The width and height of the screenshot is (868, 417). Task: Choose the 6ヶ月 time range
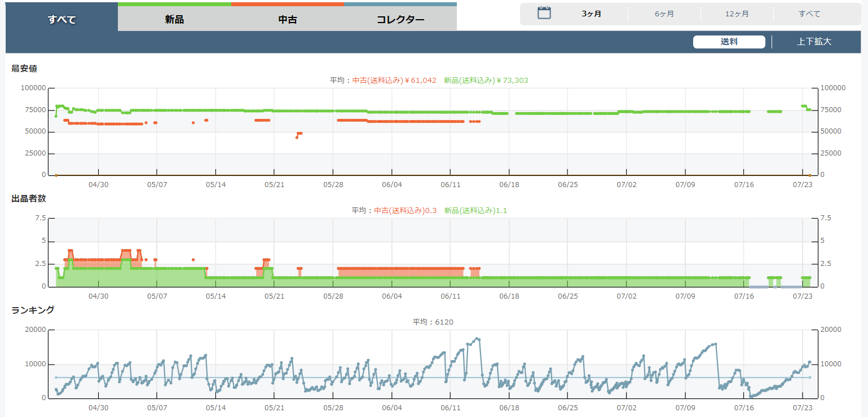tap(664, 14)
